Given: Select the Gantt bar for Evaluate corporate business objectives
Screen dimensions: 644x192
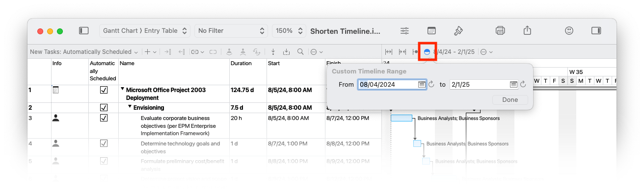Looking at the screenshot, I should [x=401, y=118].
